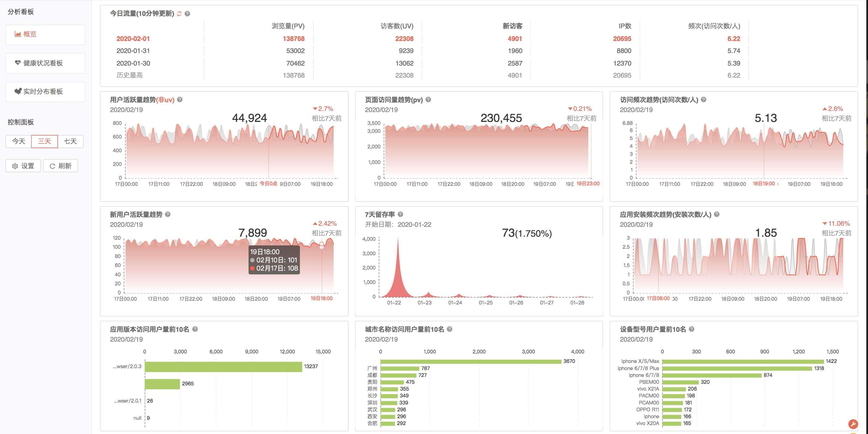Image resolution: width=868 pixels, height=434 pixels.
Task: Select the 三天 time range
Action: [x=45, y=141]
